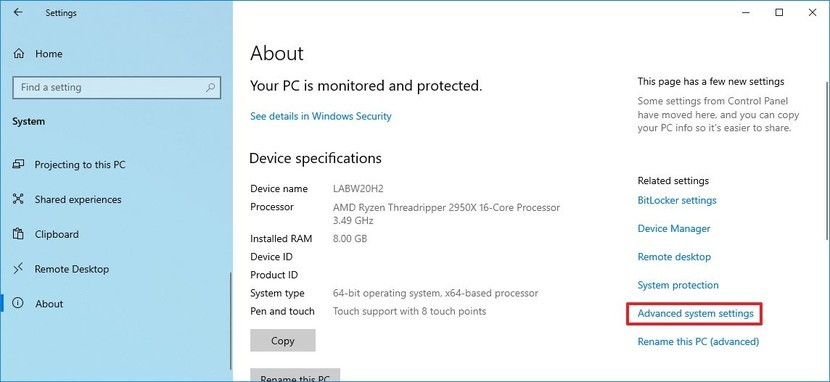Click the Projecting to this PC icon
Image resolution: width=830 pixels, height=382 pixels.
(x=19, y=165)
